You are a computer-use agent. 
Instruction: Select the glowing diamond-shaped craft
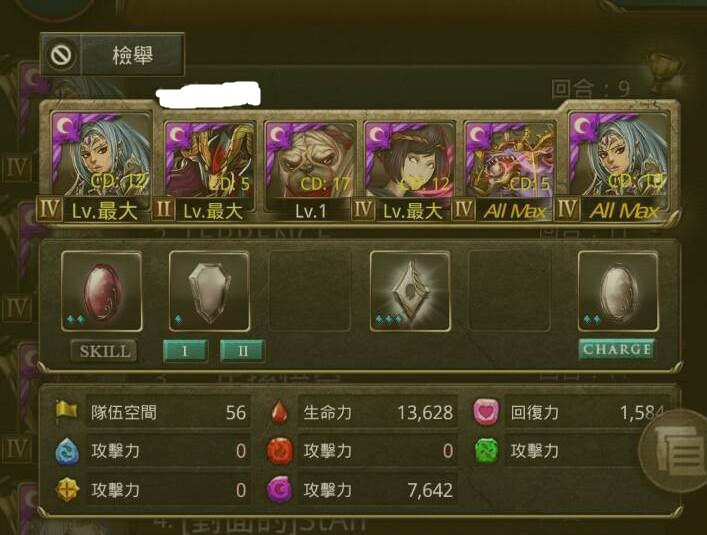point(410,292)
